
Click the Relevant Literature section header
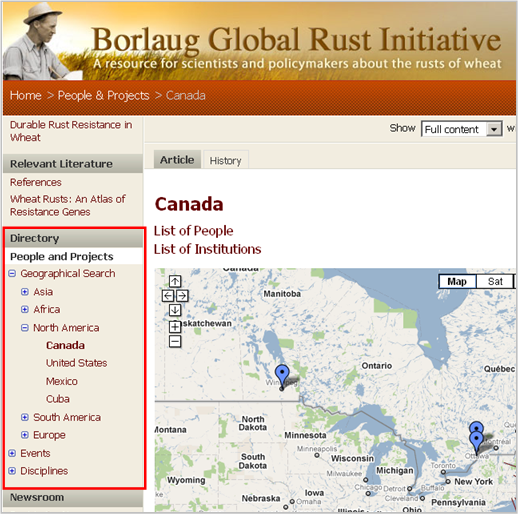tap(73, 164)
